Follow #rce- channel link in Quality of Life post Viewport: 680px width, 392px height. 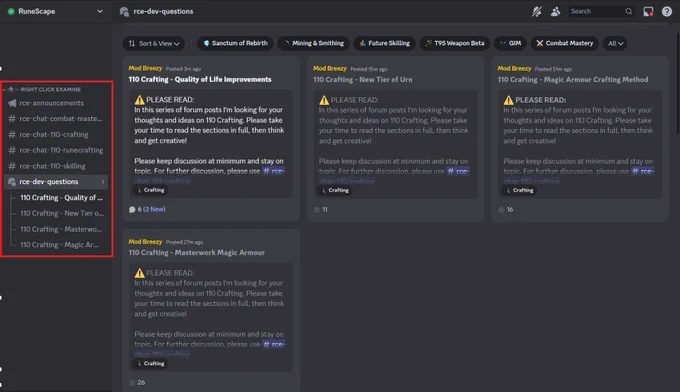coord(274,171)
